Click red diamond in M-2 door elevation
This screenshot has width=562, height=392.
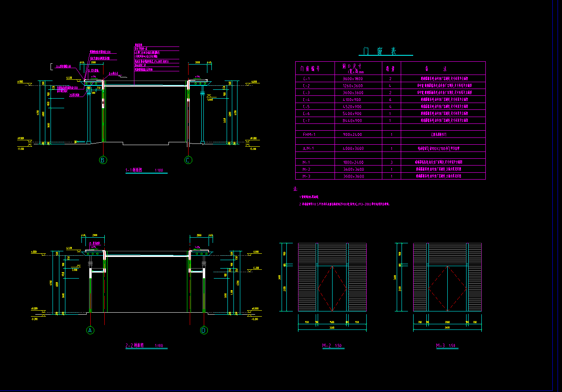[332, 288]
